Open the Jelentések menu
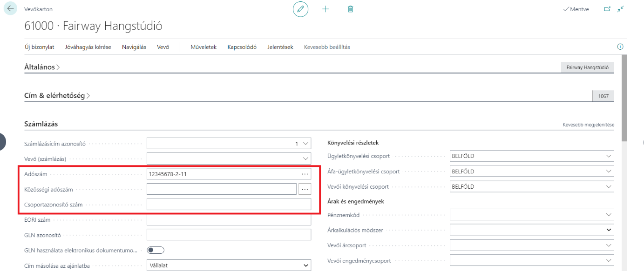The width and height of the screenshot is (644, 271). tap(280, 47)
